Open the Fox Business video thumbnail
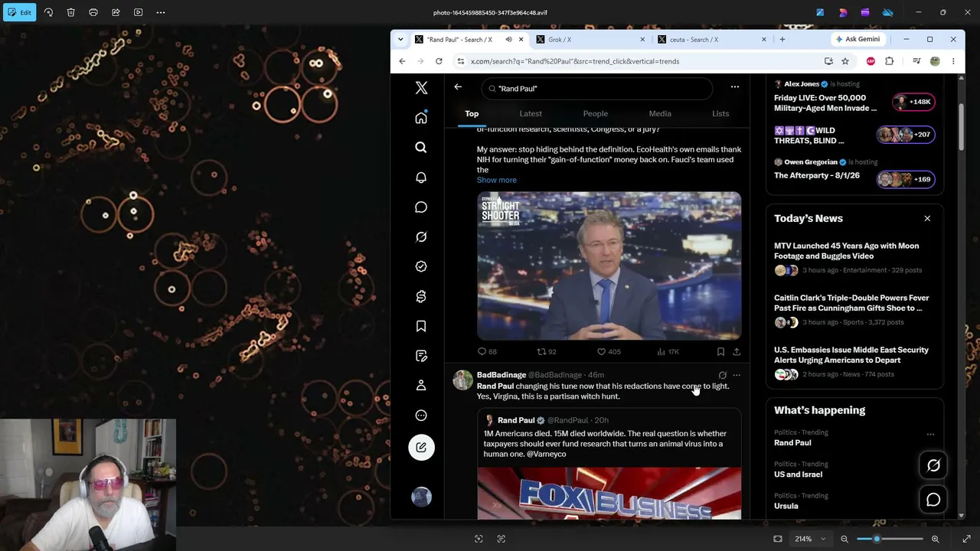The height and width of the screenshot is (551, 980). point(609,494)
